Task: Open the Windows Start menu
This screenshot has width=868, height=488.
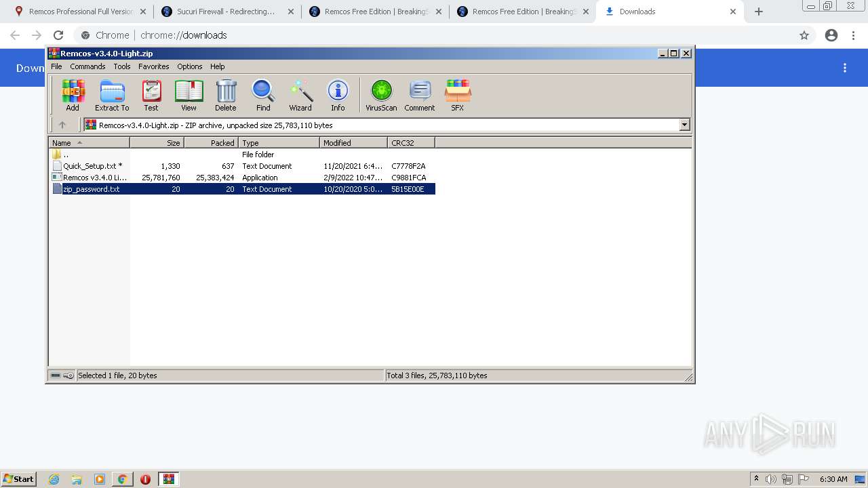Action: (x=19, y=479)
